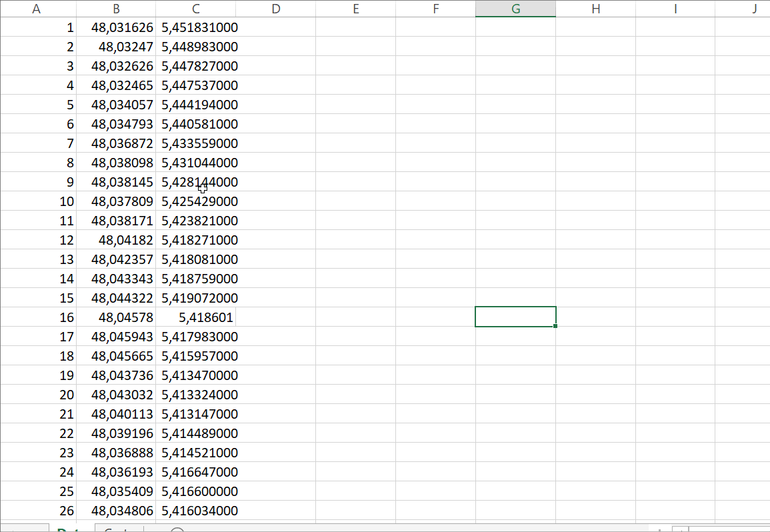Click column A cell with value 16
This screenshot has width=770, height=532.
tap(38, 317)
